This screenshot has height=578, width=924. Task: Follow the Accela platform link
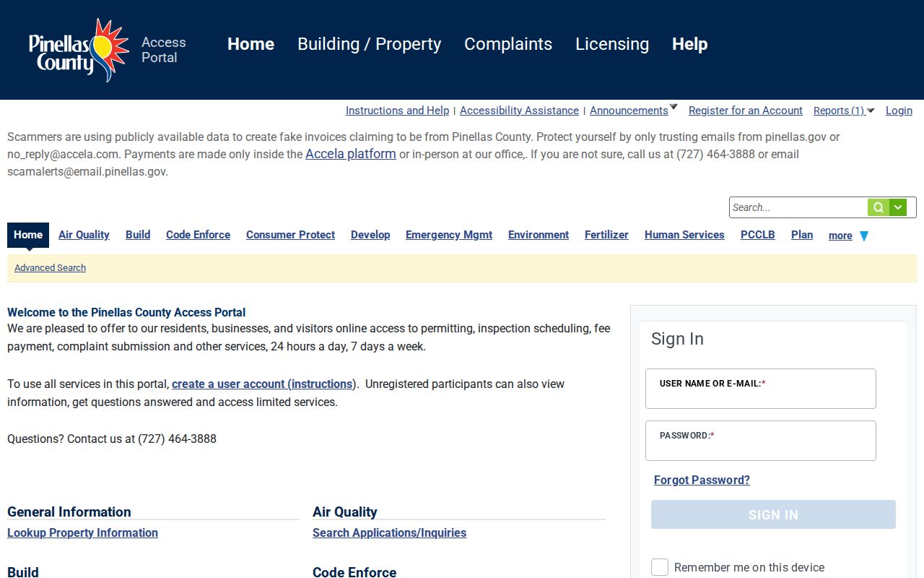[x=351, y=154]
